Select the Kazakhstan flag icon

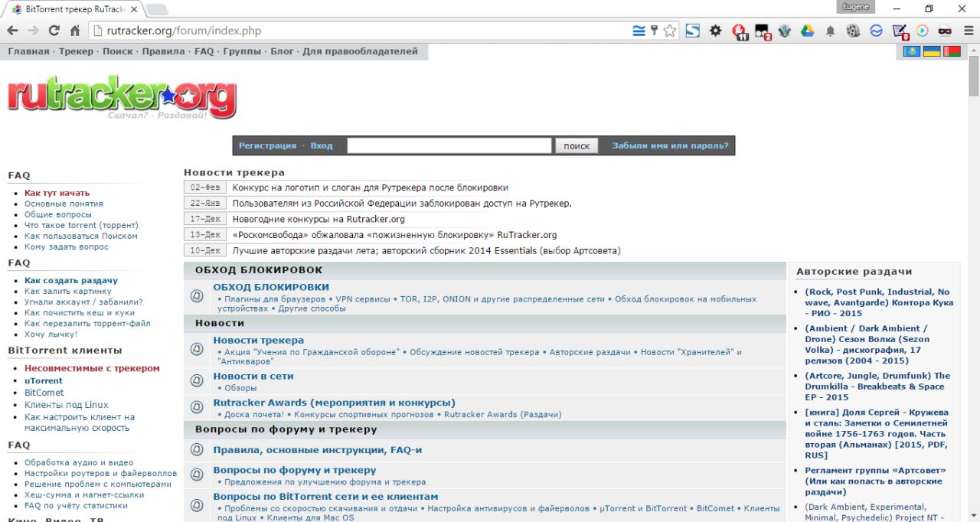[912, 51]
